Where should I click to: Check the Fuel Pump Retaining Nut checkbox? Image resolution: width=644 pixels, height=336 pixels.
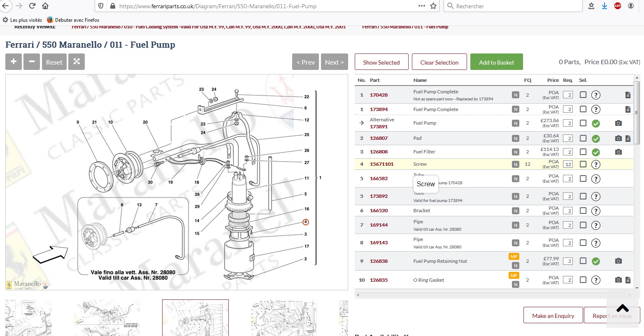(583, 261)
